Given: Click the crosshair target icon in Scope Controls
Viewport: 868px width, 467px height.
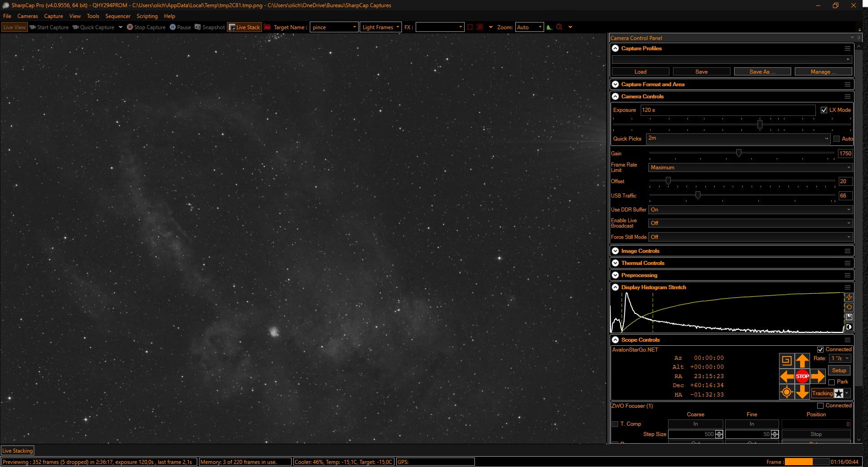Looking at the screenshot, I should tap(786, 392).
